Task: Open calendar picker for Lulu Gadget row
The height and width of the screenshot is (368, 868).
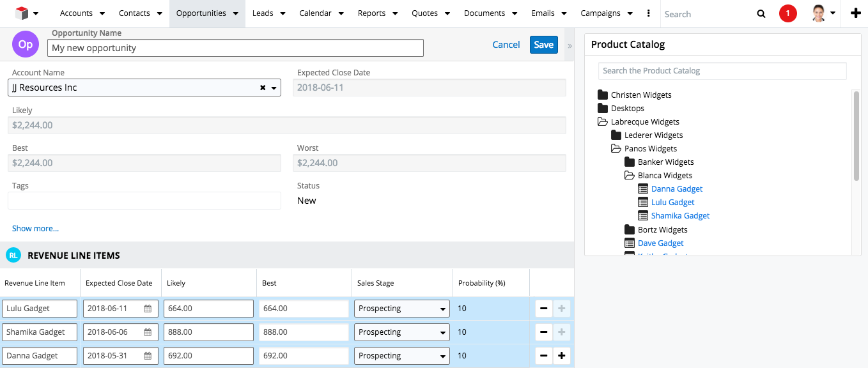Action: click(x=148, y=309)
